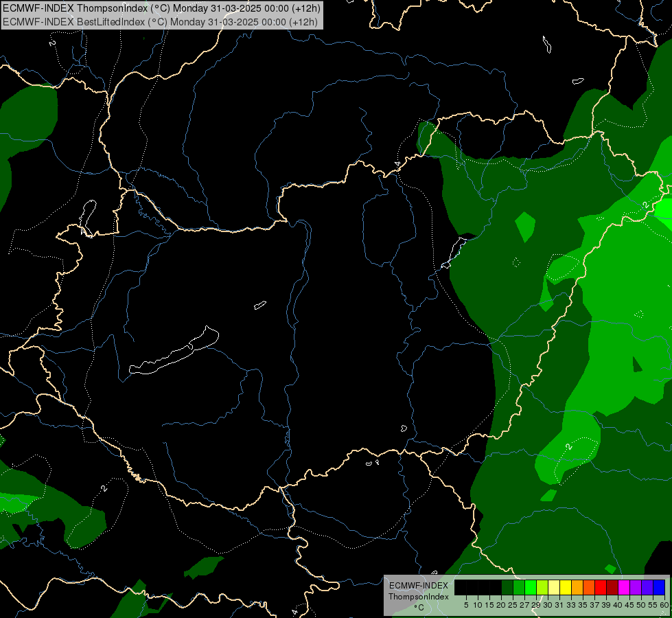
Task: Click the legend tick label 37
Action: coord(594,605)
